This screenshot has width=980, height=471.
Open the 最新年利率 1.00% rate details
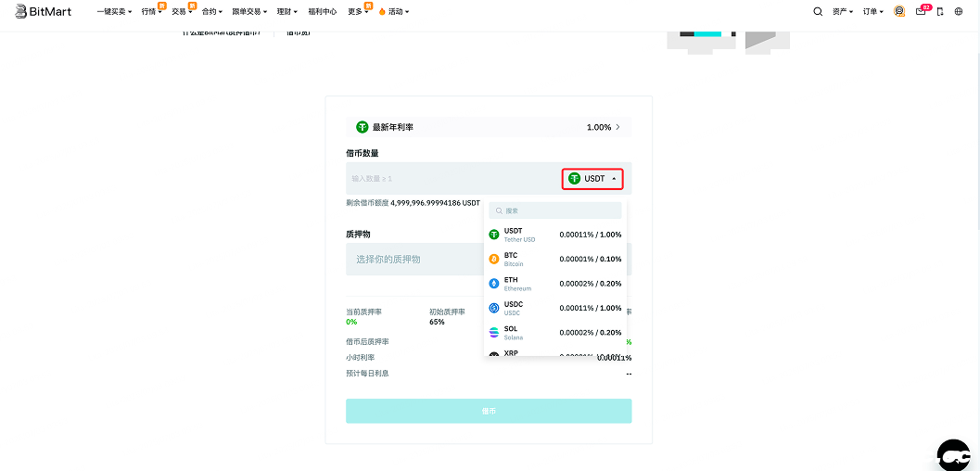click(x=489, y=127)
